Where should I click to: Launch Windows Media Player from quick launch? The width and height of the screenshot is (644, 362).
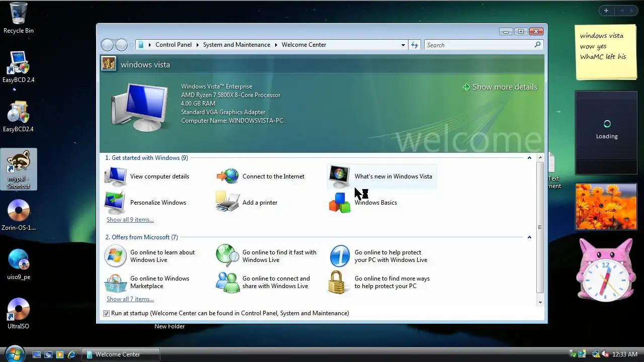60,354
